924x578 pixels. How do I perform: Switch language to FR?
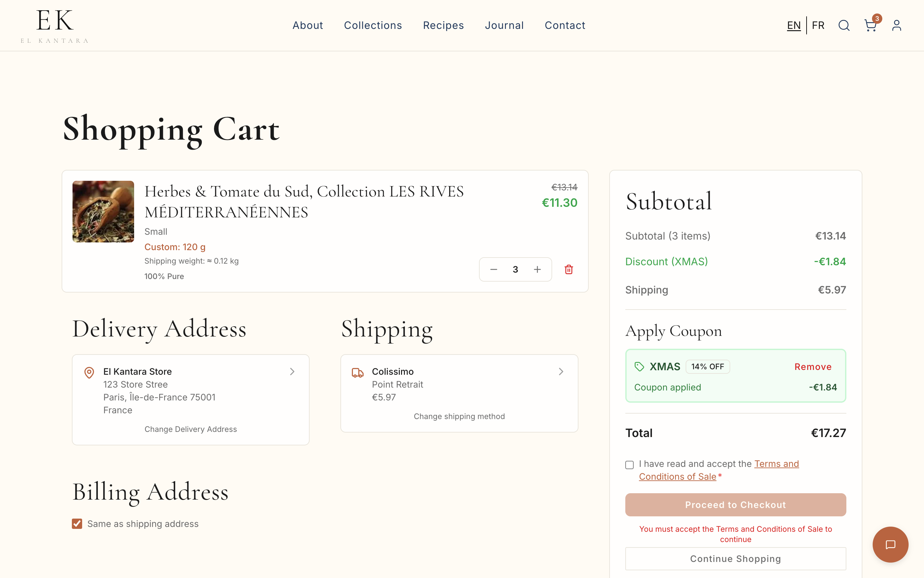[x=818, y=26]
